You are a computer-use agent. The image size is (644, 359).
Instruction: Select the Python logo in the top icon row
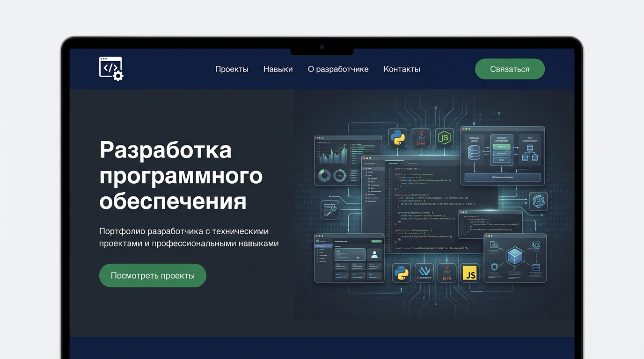tap(397, 137)
